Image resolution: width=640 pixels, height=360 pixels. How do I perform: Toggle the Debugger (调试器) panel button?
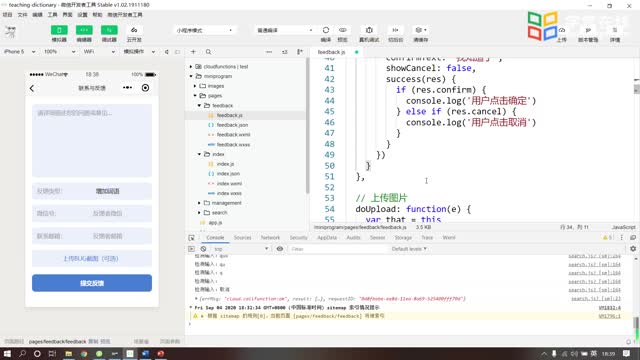(109, 30)
